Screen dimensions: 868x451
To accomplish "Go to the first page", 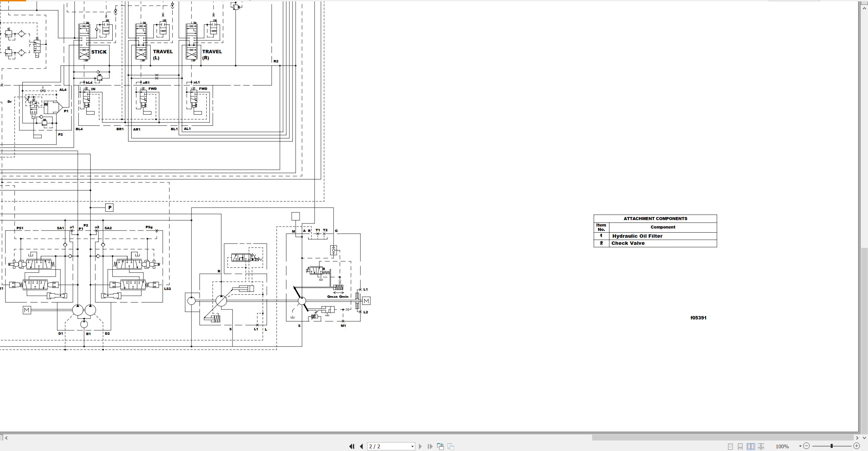I will tap(352, 446).
